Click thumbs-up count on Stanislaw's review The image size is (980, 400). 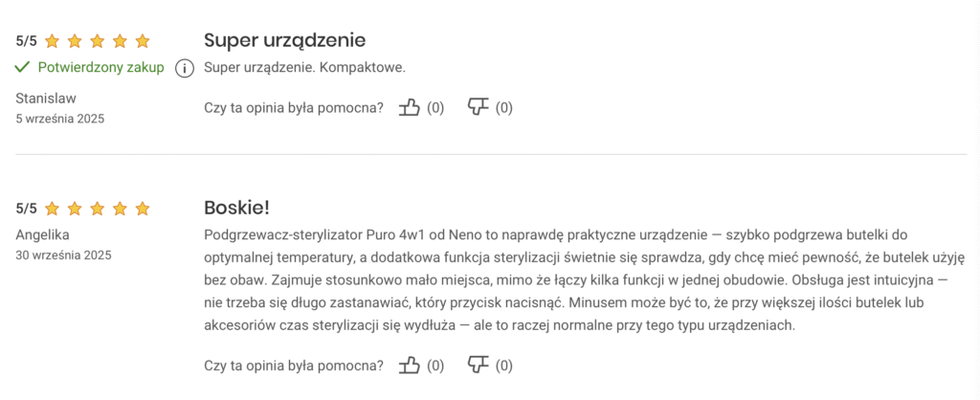point(435,107)
